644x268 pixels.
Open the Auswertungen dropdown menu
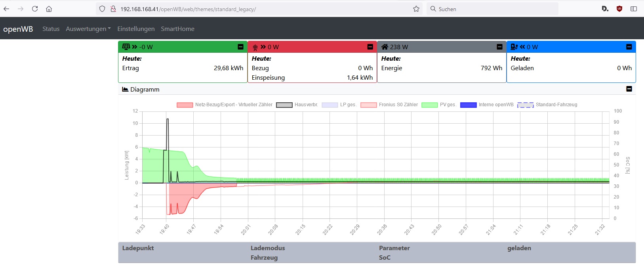(x=88, y=29)
